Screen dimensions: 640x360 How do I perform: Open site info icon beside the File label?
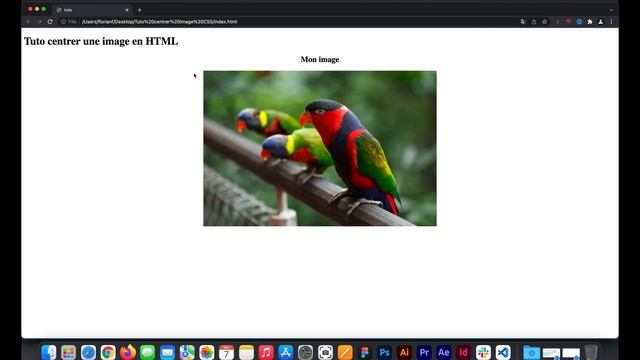pos(63,22)
